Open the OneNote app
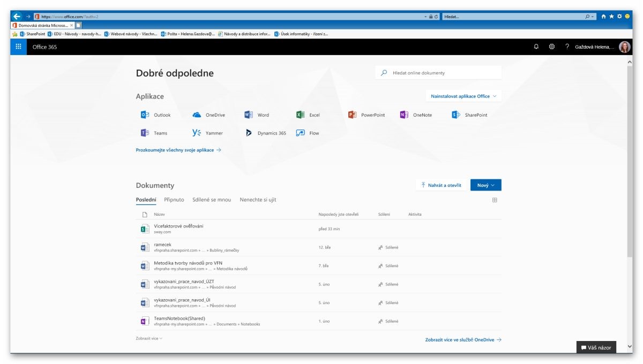643x364 pixels. 416,115
